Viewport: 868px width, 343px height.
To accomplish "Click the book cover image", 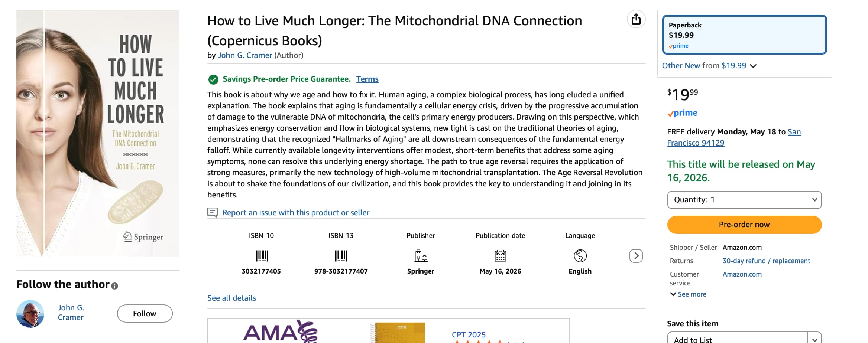I will click(x=98, y=133).
